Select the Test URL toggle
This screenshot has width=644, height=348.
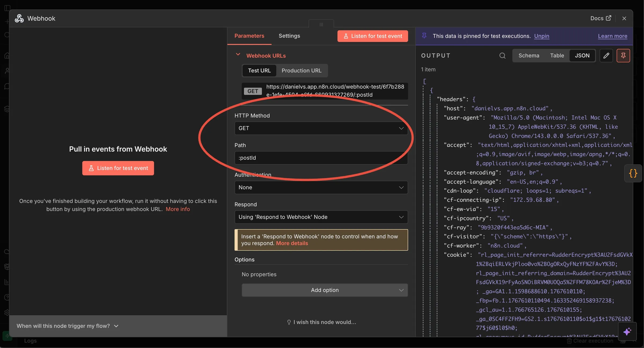click(259, 71)
